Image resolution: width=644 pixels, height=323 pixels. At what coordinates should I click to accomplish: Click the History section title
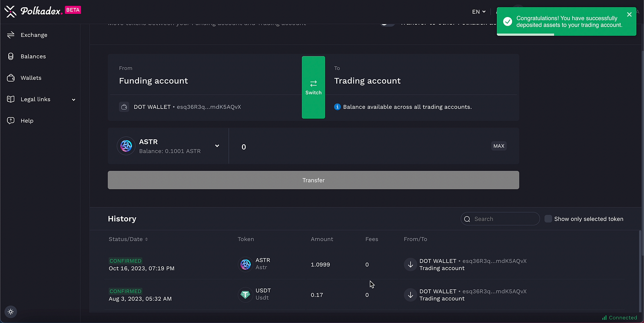point(122,219)
